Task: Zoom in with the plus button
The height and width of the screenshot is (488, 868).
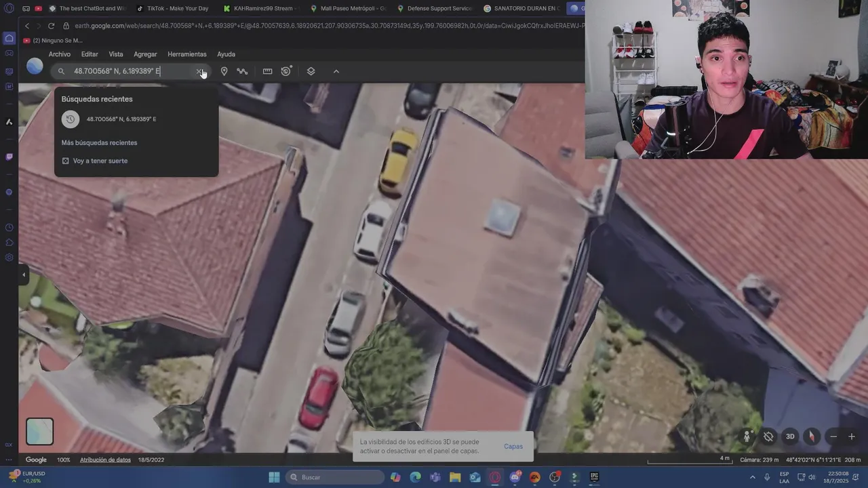Action: pos(852,436)
